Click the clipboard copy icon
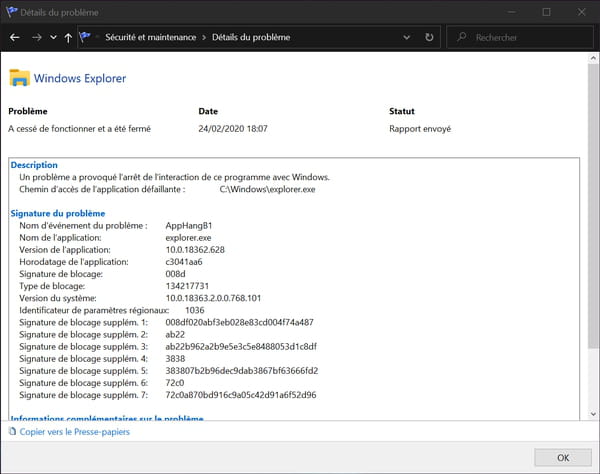The width and height of the screenshot is (600, 474). (x=13, y=432)
